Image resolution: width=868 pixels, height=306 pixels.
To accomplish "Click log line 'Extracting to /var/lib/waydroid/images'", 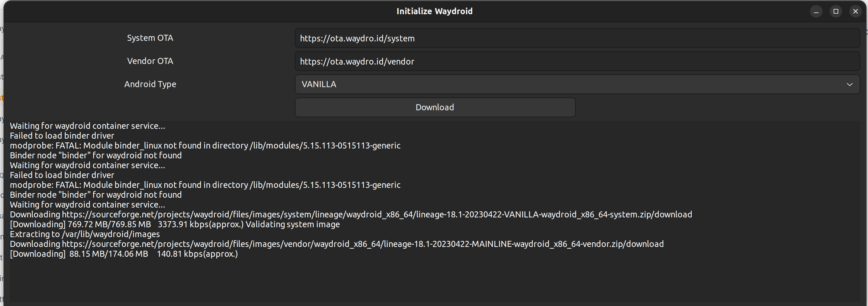I will 85,234.
